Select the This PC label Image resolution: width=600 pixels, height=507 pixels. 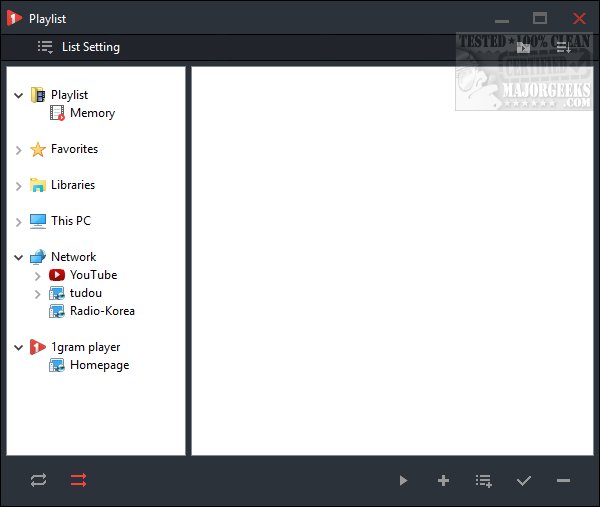click(71, 221)
